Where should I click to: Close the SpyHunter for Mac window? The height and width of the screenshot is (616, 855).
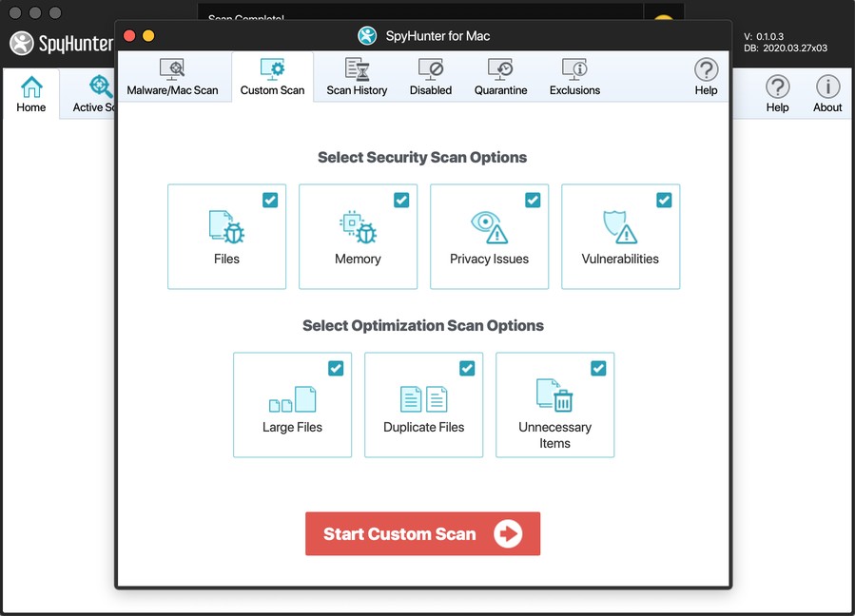[129, 36]
